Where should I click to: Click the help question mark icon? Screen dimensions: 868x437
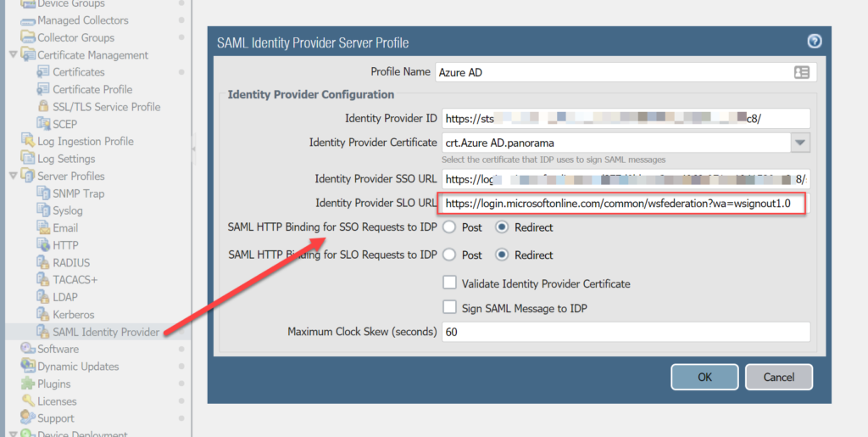[815, 42]
